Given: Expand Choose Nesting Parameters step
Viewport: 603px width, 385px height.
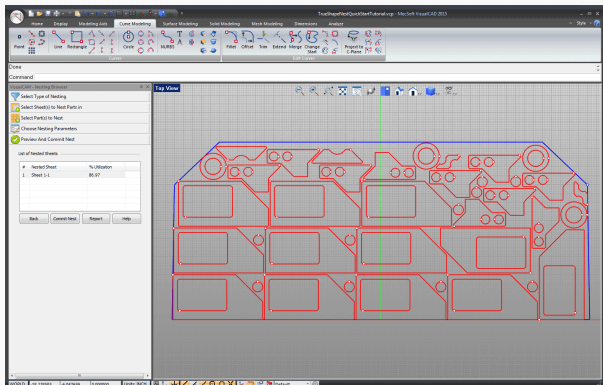Looking at the screenshot, I should 80,128.
